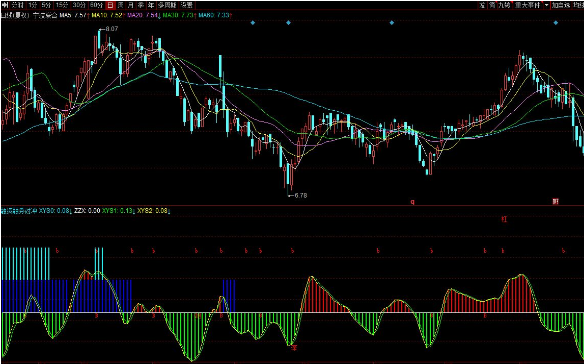Click the collapse icon left of 分时
The image size is (584, 364).
pyautogui.click(x=5, y=5)
